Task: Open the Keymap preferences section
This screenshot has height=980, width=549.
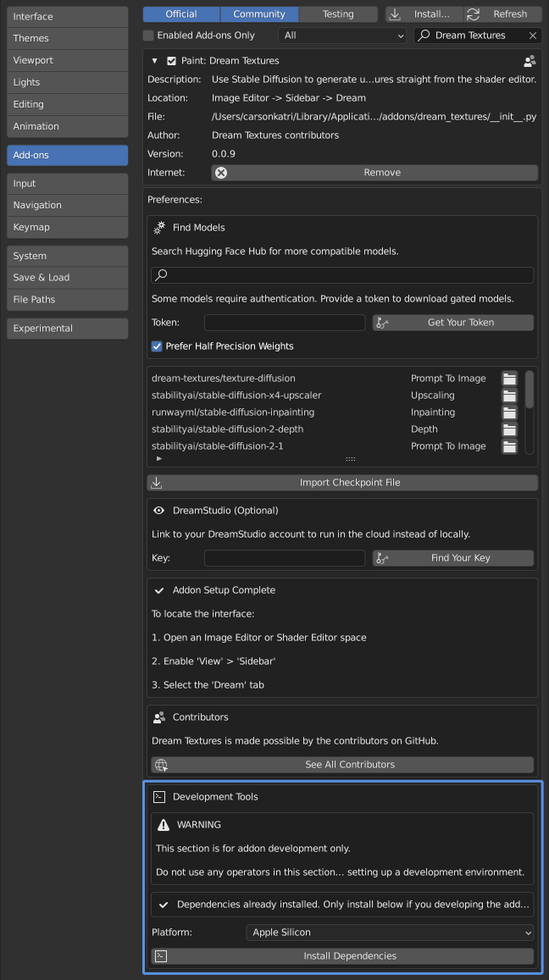Action: 67,227
